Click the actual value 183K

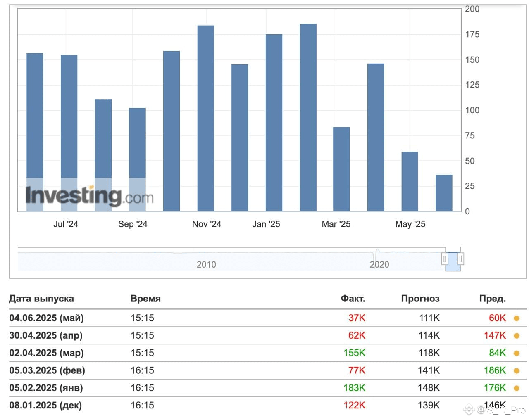pyautogui.click(x=354, y=388)
